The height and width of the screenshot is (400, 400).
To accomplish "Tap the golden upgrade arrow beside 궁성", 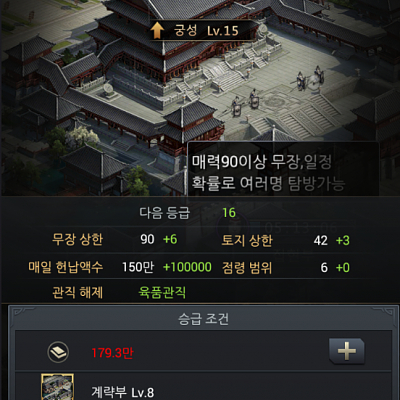I will 157,31.
